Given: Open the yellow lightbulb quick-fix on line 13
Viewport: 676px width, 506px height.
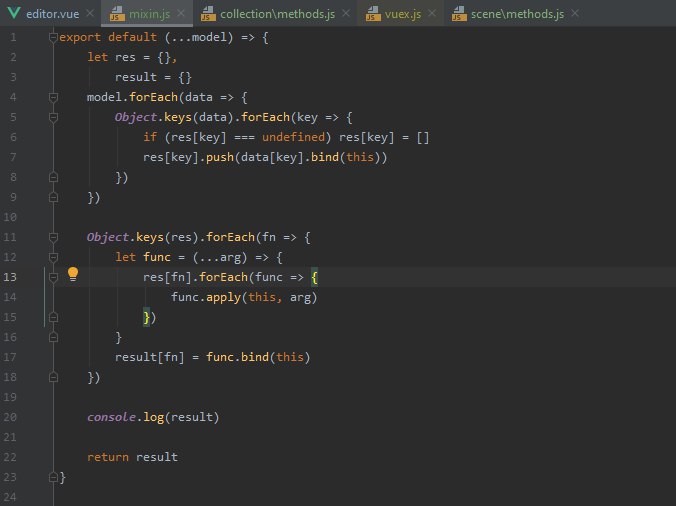Looking at the screenshot, I should click(73, 274).
